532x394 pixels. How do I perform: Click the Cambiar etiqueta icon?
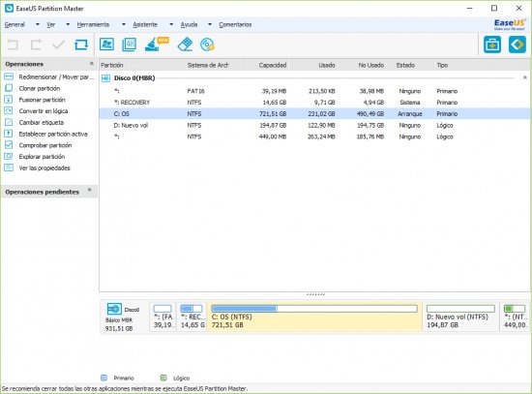click(9, 122)
